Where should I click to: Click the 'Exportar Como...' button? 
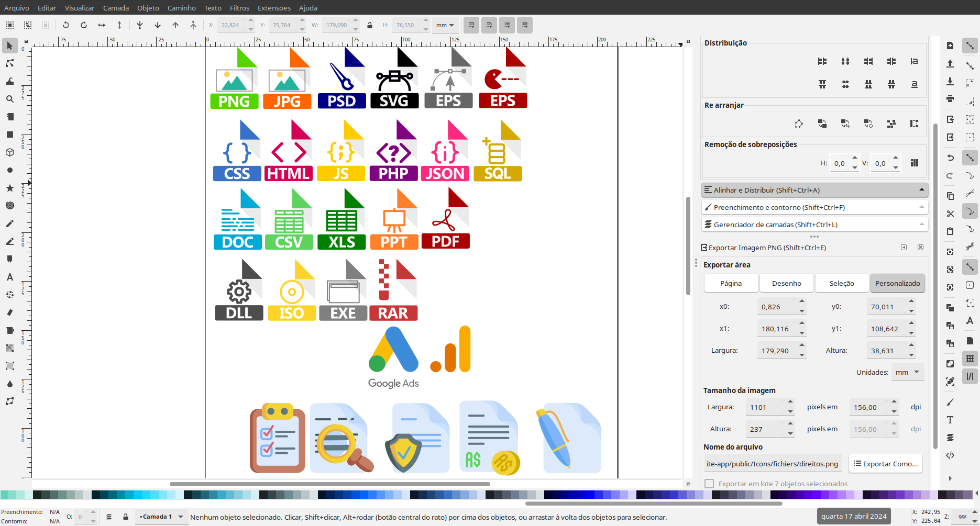pos(885,464)
